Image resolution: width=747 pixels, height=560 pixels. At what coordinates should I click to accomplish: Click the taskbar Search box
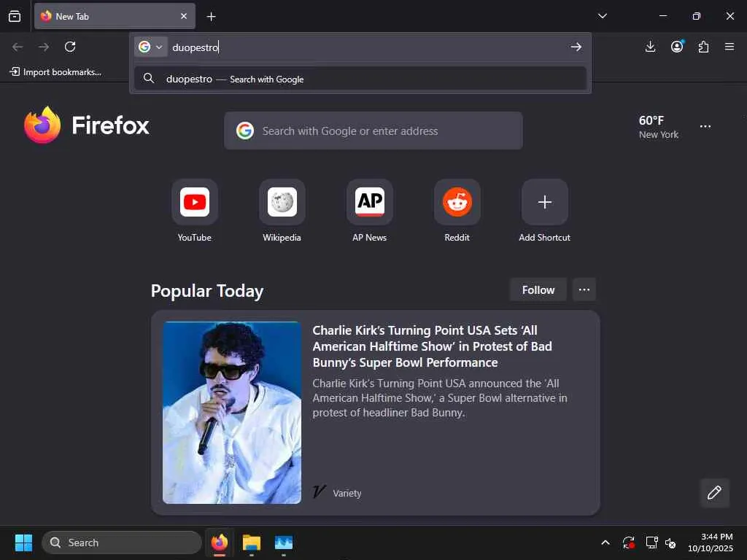[122, 542]
